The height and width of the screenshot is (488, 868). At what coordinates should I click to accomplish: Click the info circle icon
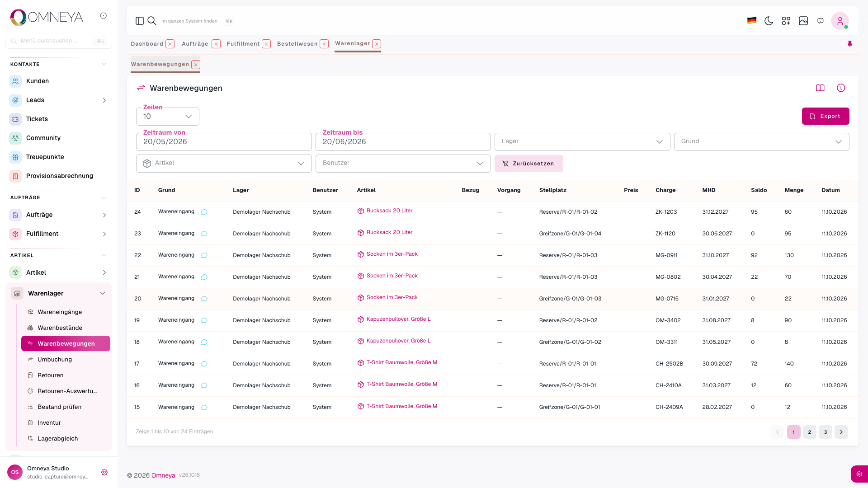[841, 88]
